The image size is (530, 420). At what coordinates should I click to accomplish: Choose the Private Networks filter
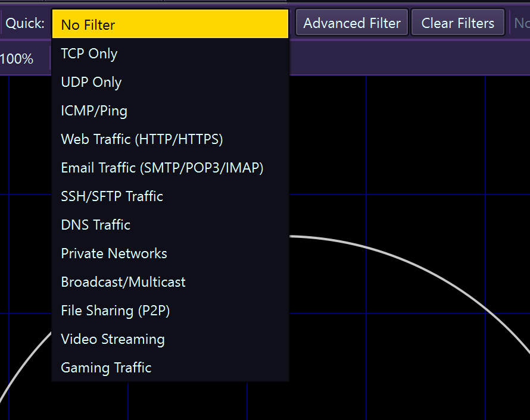pyautogui.click(x=114, y=253)
